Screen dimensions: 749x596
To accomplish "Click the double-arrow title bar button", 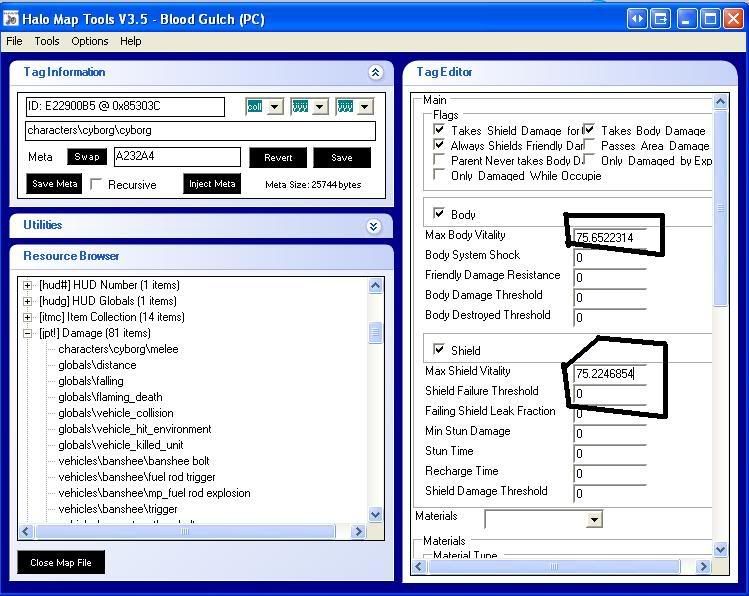I will click(x=637, y=19).
